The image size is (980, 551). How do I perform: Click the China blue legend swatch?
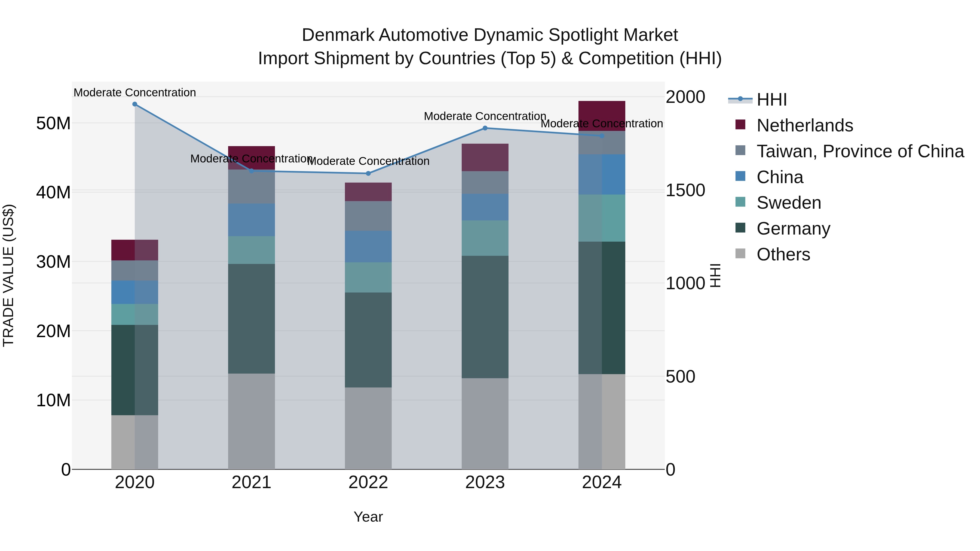click(x=740, y=176)
